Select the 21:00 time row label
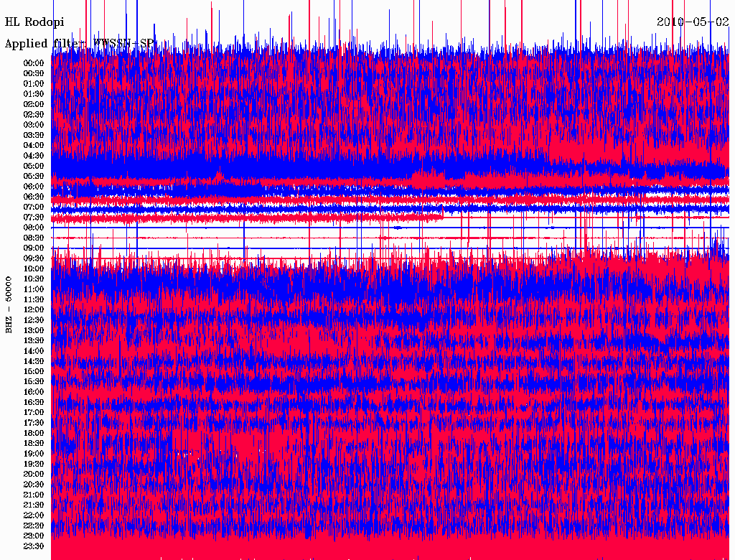The image size is (735, 560). click(x=34, y=495)
